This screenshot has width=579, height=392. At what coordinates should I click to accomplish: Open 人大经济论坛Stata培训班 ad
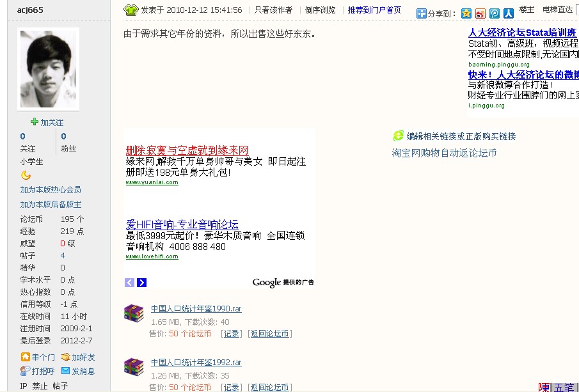click(522, 33)
